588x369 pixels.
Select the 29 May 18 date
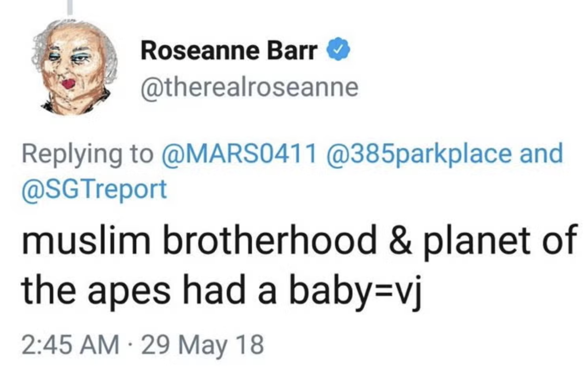[202, 344]
